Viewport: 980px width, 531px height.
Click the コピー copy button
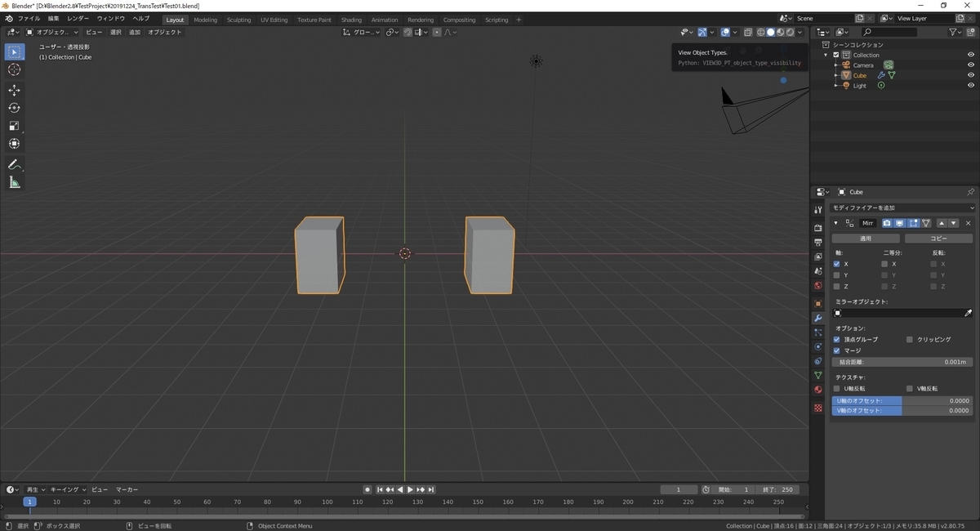tap(939, 239)
